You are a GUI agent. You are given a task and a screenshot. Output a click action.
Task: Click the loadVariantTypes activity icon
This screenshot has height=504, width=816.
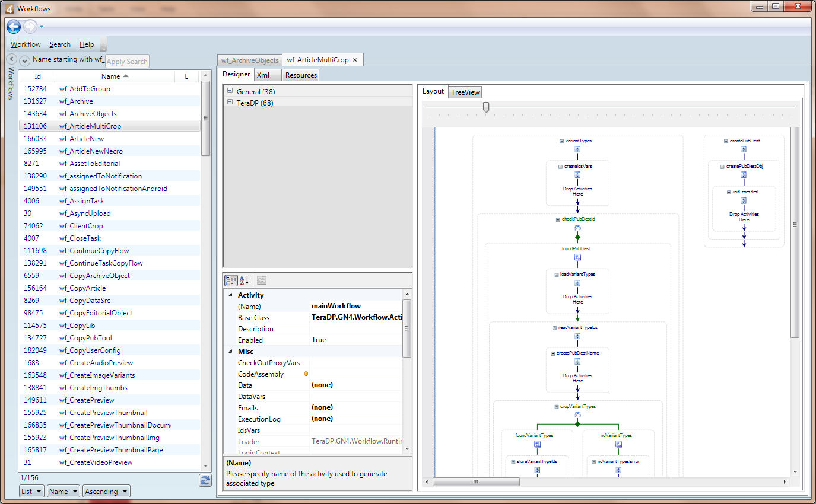(577, 283)
